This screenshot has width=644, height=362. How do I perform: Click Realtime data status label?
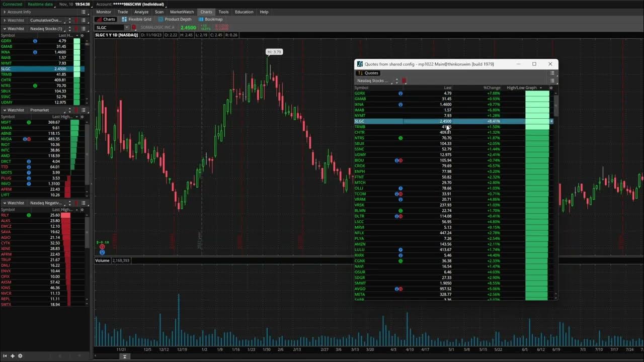[x=40, y=4]
